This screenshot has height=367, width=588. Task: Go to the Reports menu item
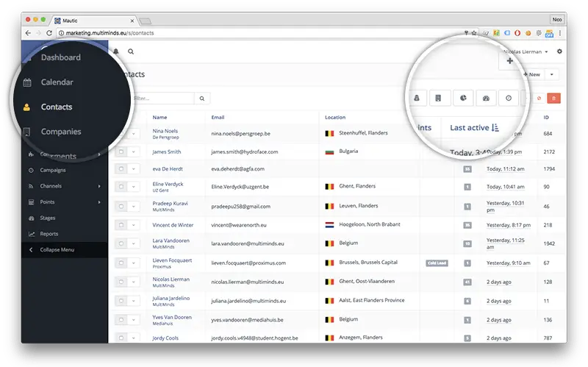coord(49,234)
